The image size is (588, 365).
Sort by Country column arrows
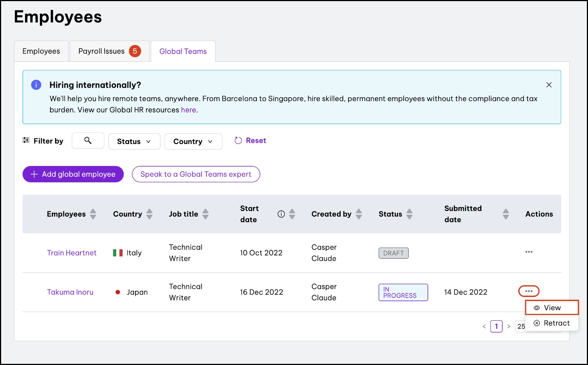(x=149, y=214)
